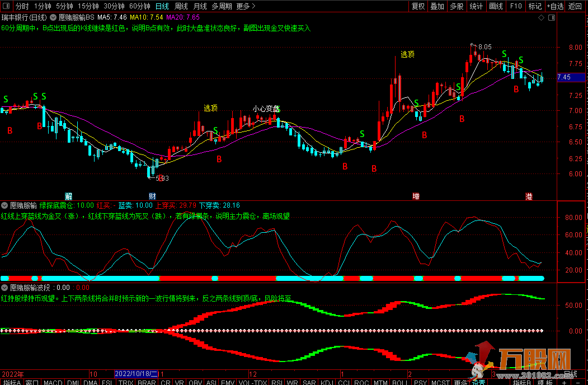The height and width of the screenshot is (385, 588).
Task: Click the diamond icon in the chart header
Action: click(x=541, y=18)
